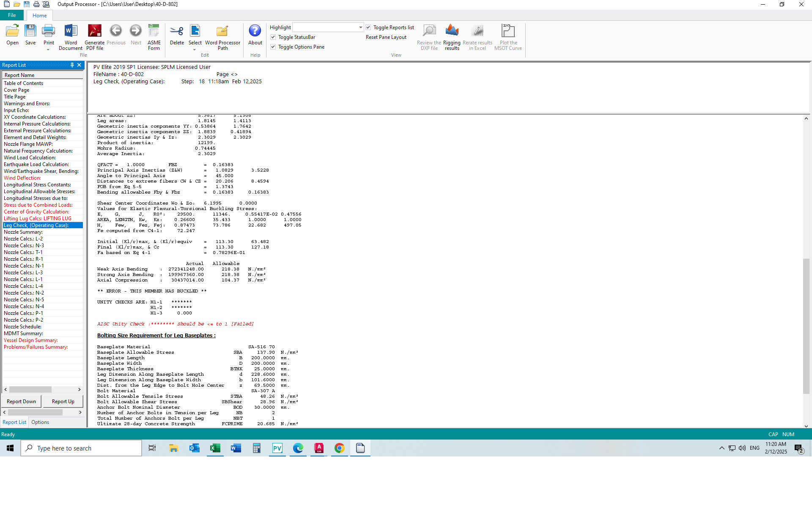Toggle Options Pane checkbox

pyautogui.click(x=273, y=47)
